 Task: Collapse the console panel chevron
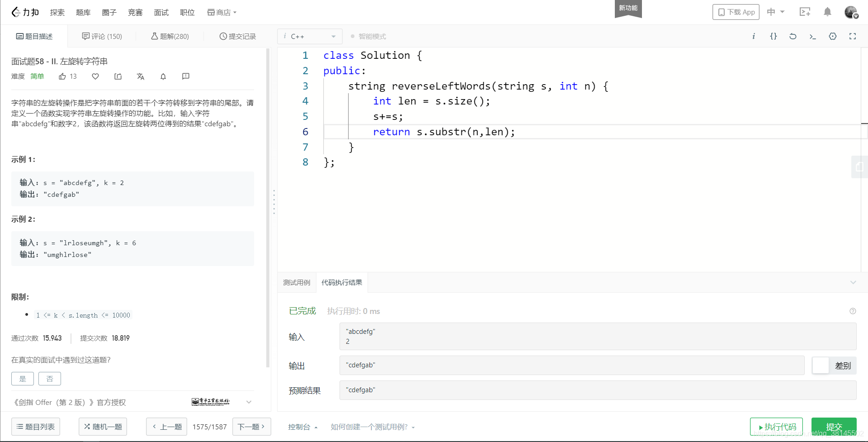[x=853, y=283]
